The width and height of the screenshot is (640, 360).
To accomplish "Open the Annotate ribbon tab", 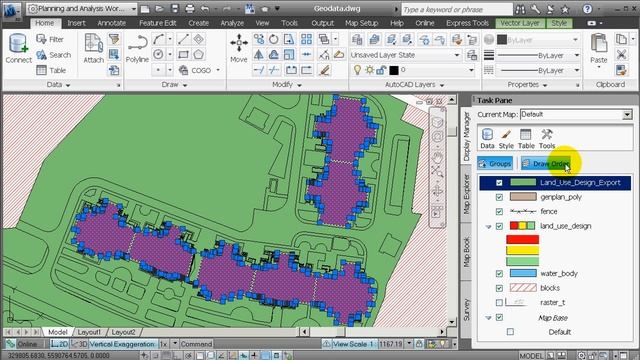I will (111, 23).
